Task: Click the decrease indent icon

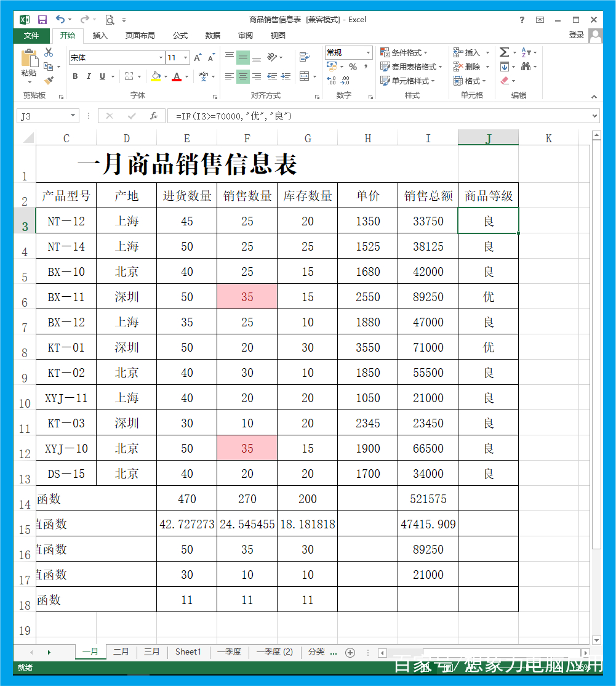Action: click(x=272, y=76)
